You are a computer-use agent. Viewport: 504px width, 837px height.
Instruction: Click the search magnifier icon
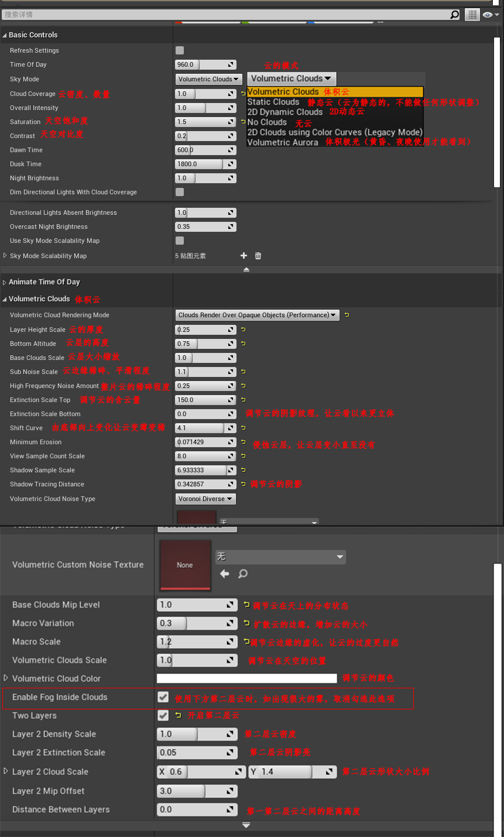454,15
